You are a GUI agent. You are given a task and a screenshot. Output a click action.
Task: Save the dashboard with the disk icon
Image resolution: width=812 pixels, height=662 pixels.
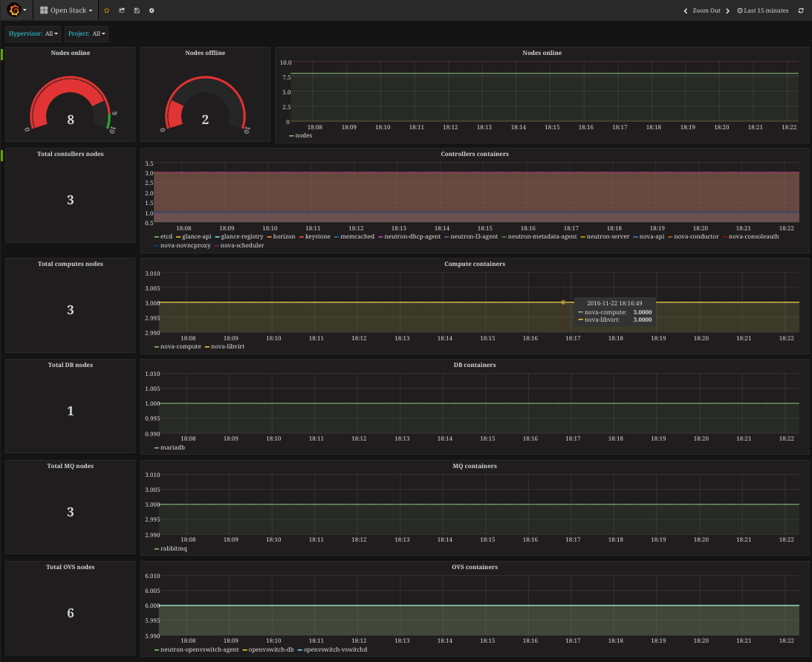[137, 10]
